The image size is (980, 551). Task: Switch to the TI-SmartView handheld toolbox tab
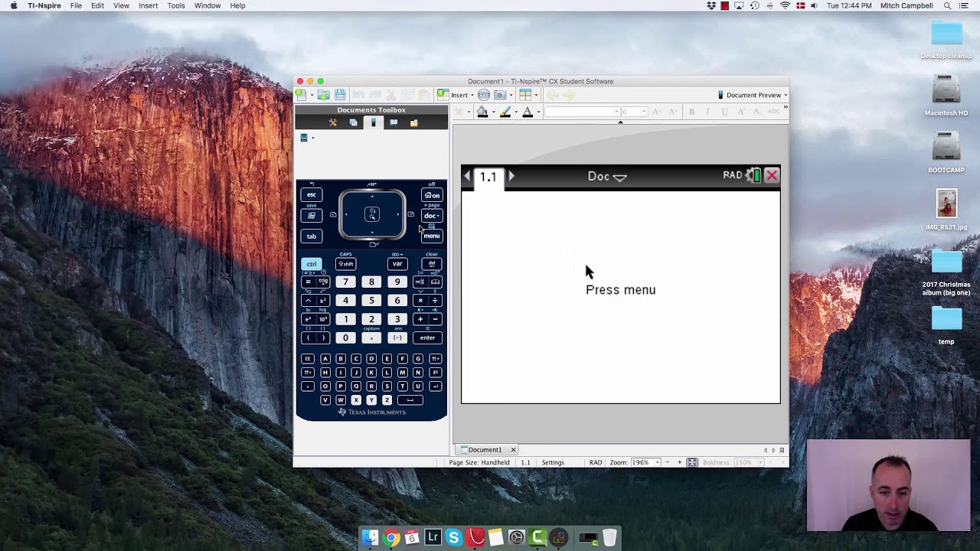(373, 122)
